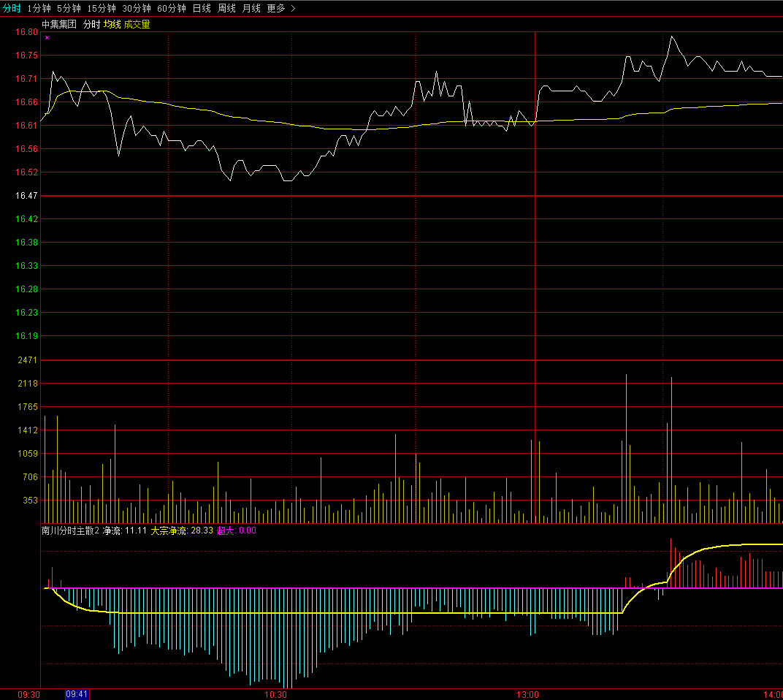Click the highlighted 09:41 time marker
This screenshot has width=783, height=700.
click(77, 694)
